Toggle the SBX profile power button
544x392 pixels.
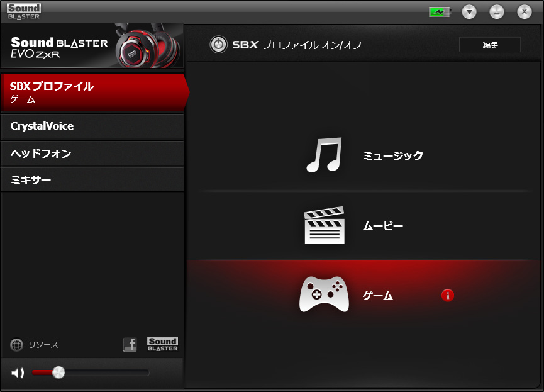(x=219, y=45)
